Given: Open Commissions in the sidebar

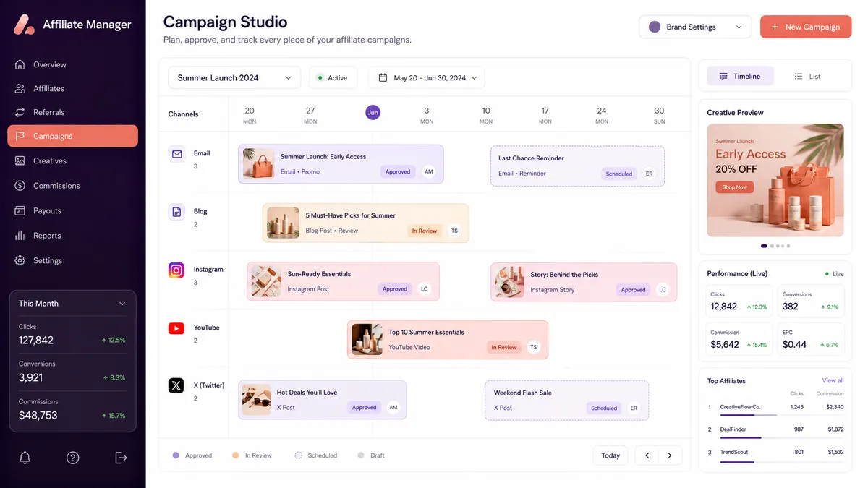Looking at the screenshot, I should pyautogui.click(x=72, y=186).
